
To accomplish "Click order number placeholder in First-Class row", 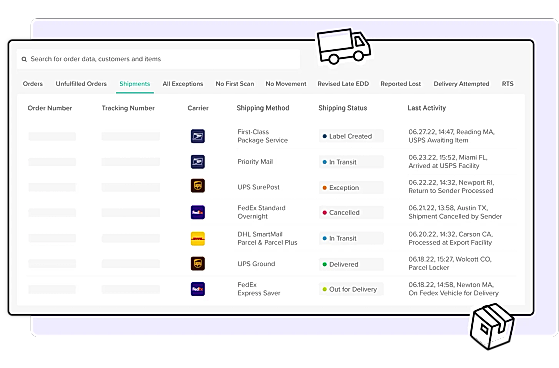I will [52, 136].
